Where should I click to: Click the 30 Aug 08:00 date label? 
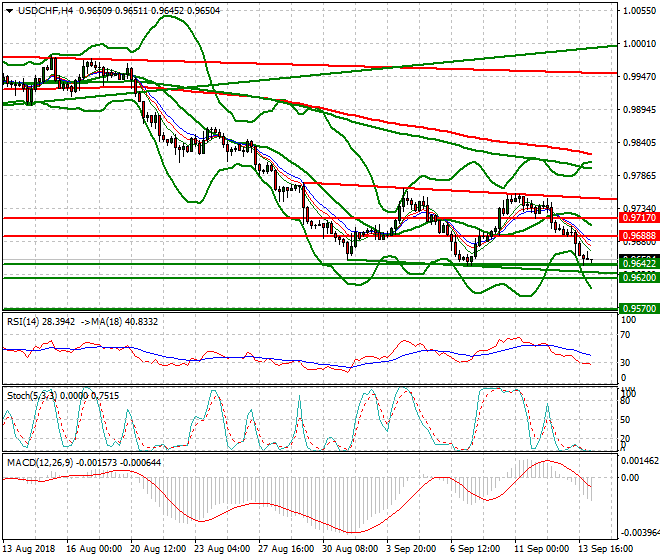pyautogui.click(x=350, y=549)
